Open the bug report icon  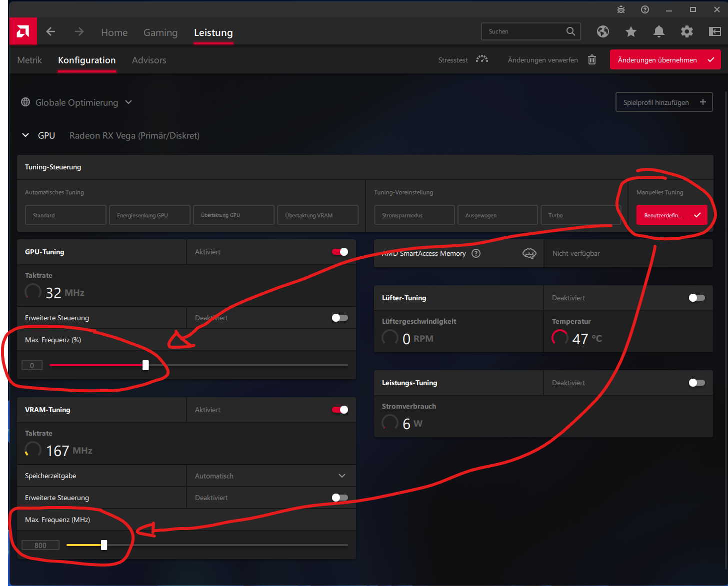pos(621,9)
